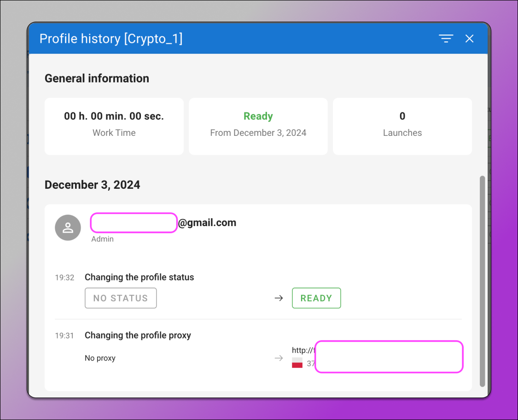
Task: Click the 19:31 timestamp
Action: (64, 336)
